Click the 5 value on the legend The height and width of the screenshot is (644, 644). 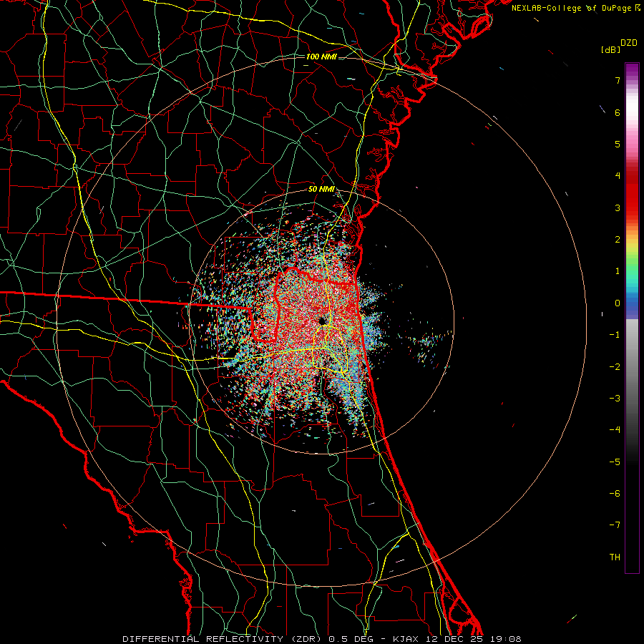(618, 144)
